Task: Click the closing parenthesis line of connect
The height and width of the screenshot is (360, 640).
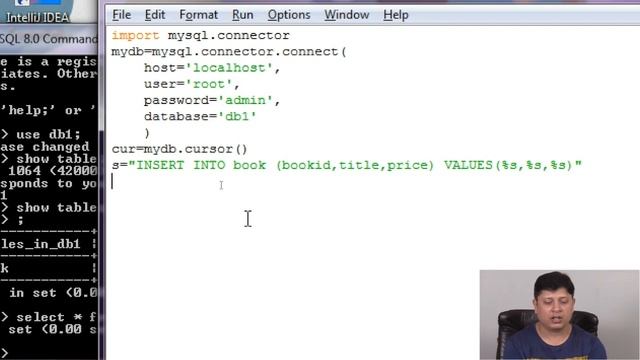Action: (x=147, y=133)
